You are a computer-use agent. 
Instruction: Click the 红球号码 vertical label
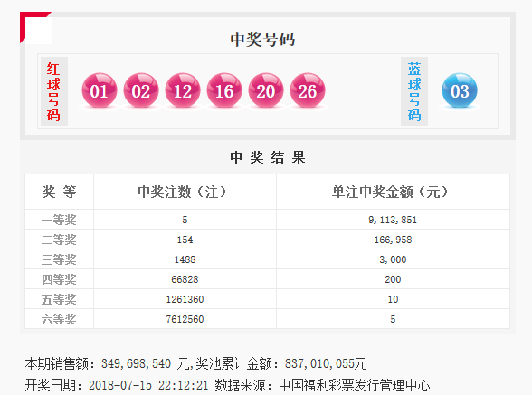[54, 91]
